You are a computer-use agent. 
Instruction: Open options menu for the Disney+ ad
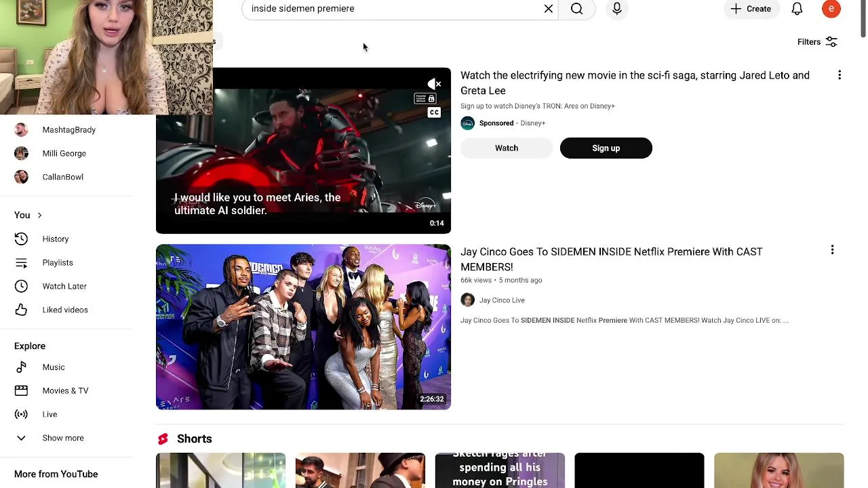(840, 75)
